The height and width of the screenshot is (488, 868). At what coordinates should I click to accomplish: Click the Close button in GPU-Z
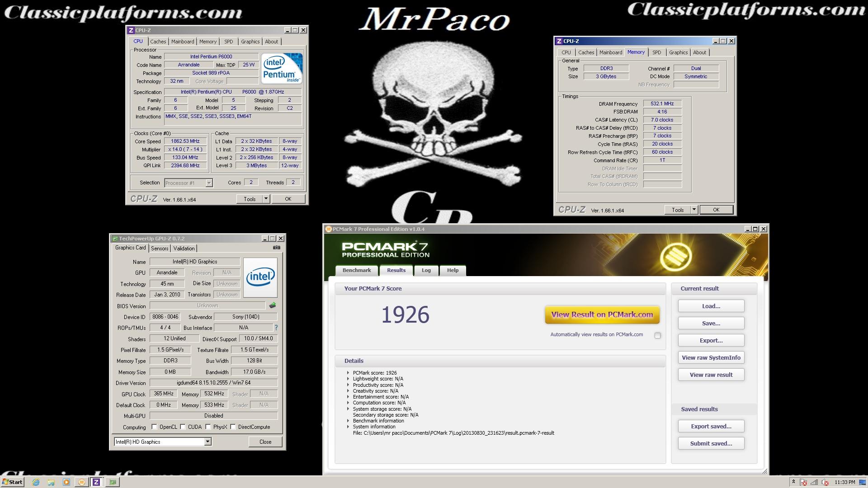pyautogui.click(x=265, y=442)
